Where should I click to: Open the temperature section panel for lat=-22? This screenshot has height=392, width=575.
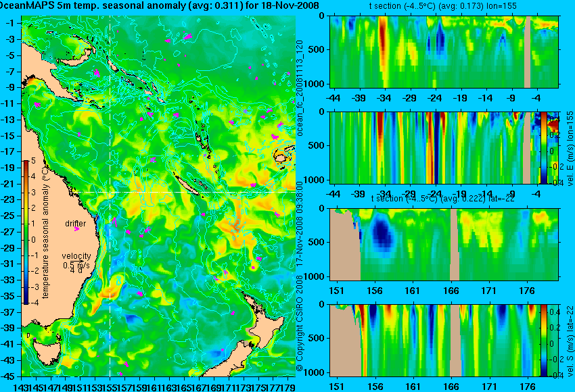444,245
